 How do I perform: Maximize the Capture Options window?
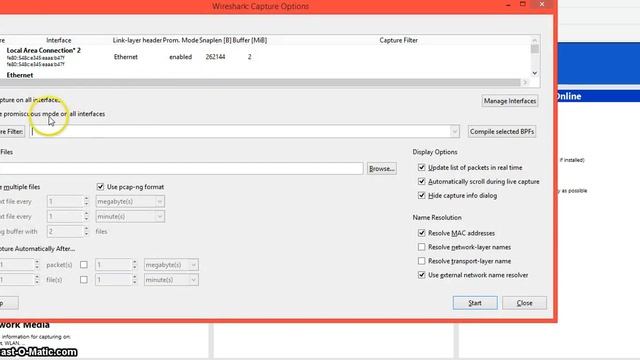522,4
